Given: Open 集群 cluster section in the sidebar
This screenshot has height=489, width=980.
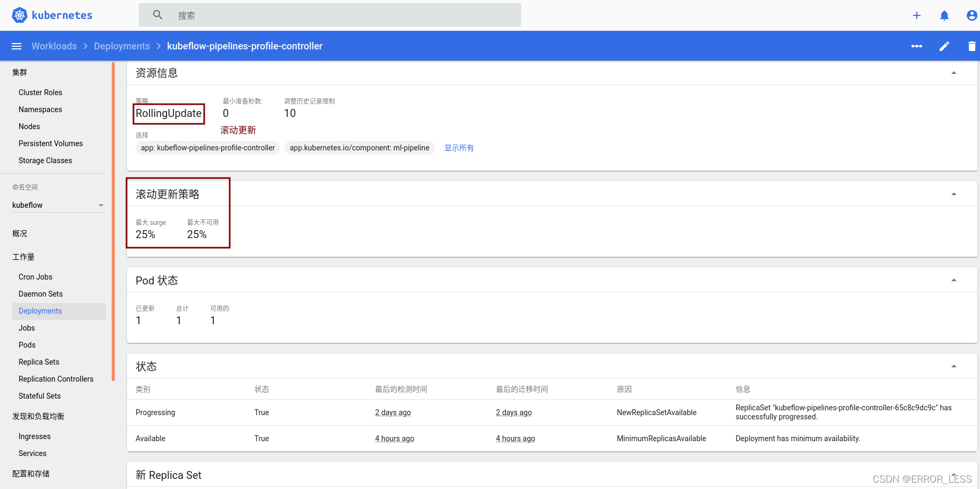Looking at the screenshot, I should pyautogui.click(x=20, y=72).
